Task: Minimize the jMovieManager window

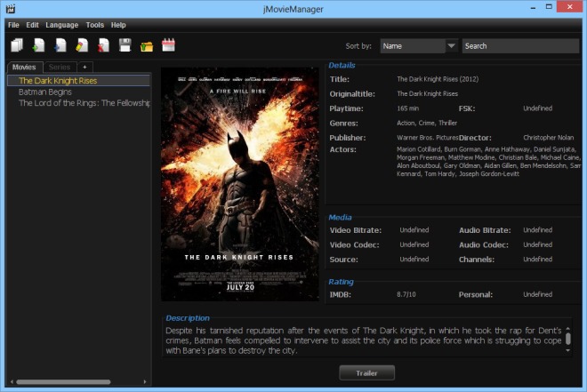Action: click(x=533, y=7)
